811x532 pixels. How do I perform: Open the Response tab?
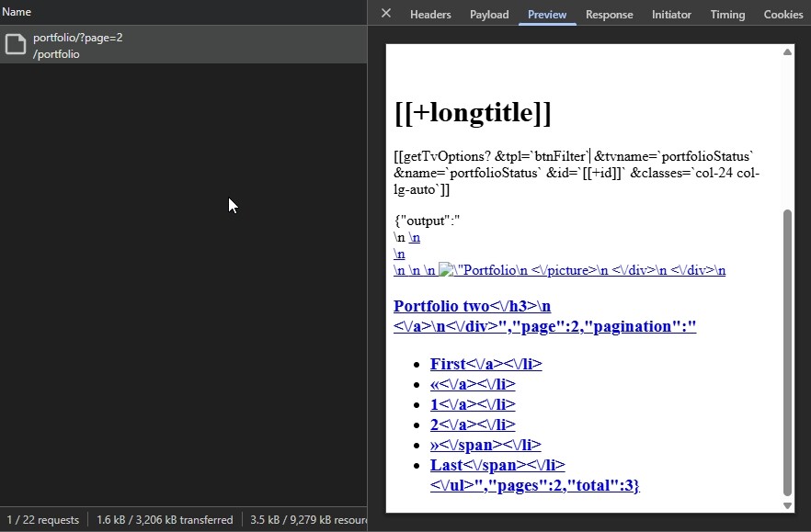pyautogui.click(x=610, y=15)
